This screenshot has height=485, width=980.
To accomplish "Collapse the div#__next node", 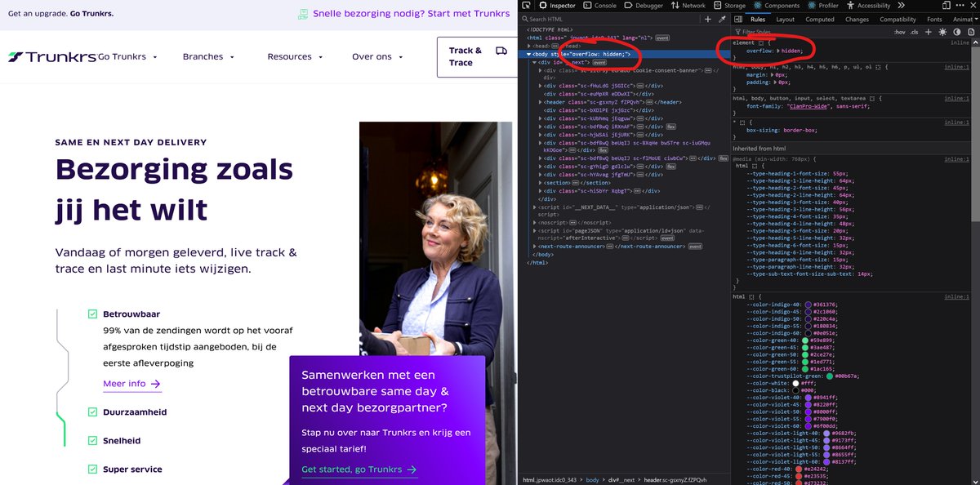I will (x=536, y=62).
